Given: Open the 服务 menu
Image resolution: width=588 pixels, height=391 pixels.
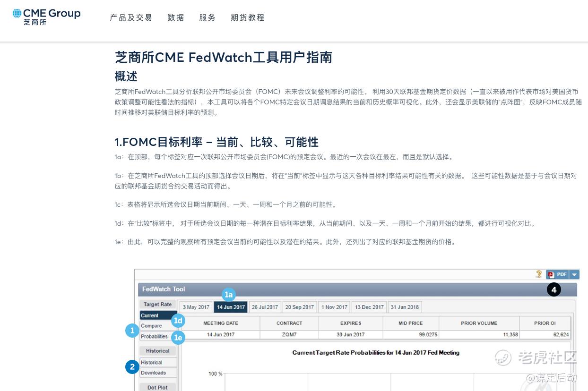Looking at the screenshot, I should pos(208,17).
